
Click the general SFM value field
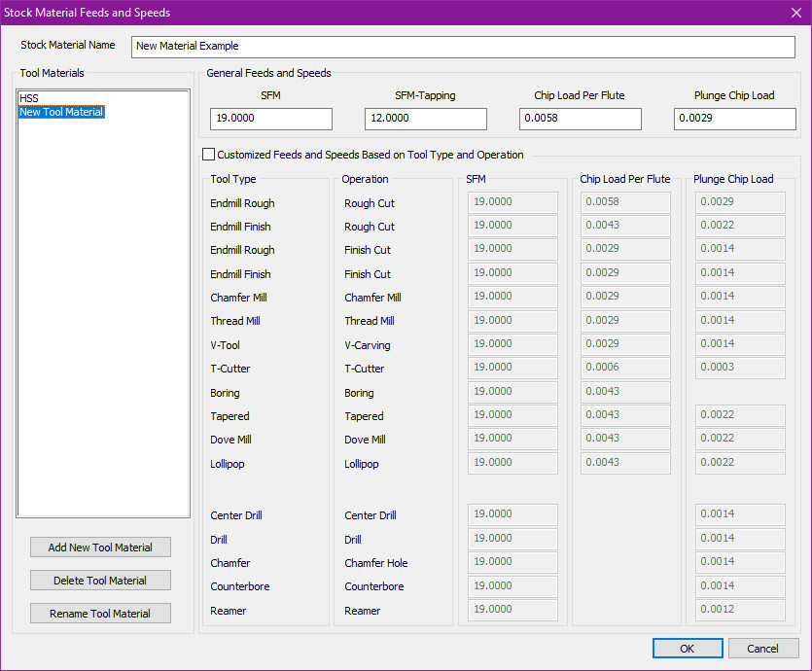tap(270, 118)
